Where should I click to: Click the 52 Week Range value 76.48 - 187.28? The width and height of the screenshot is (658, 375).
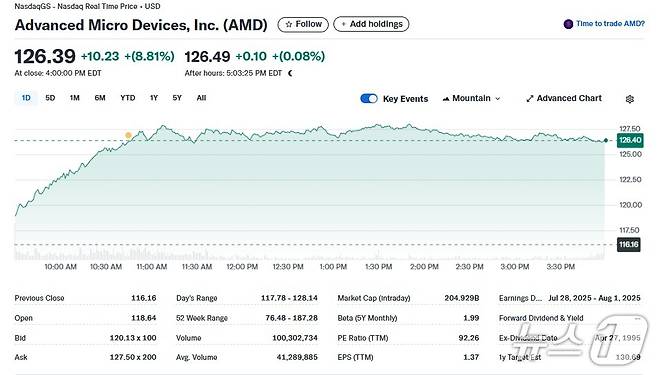point(292,318)
